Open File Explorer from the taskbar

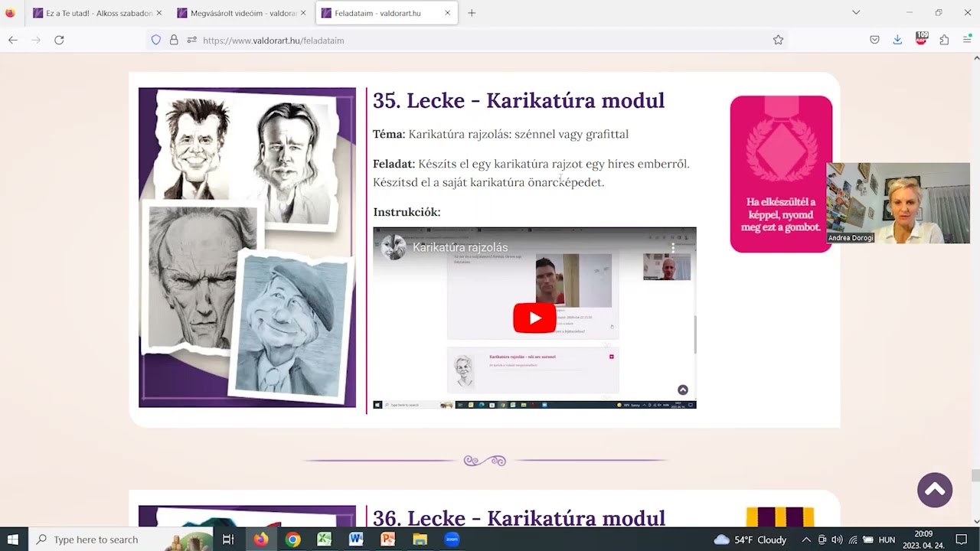coord(420,540)
